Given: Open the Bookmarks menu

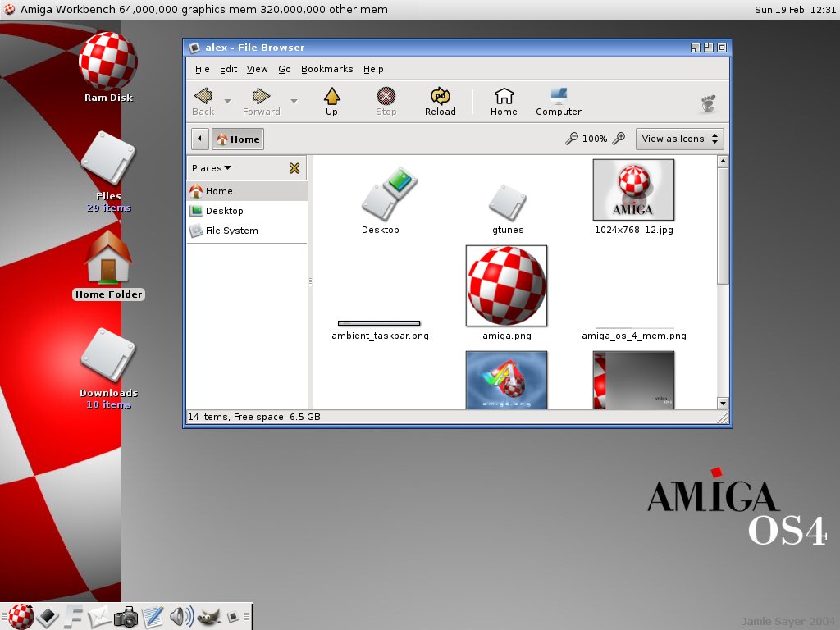Looking at the screenshot, I should pyautogui.click(x=326, y=69).
